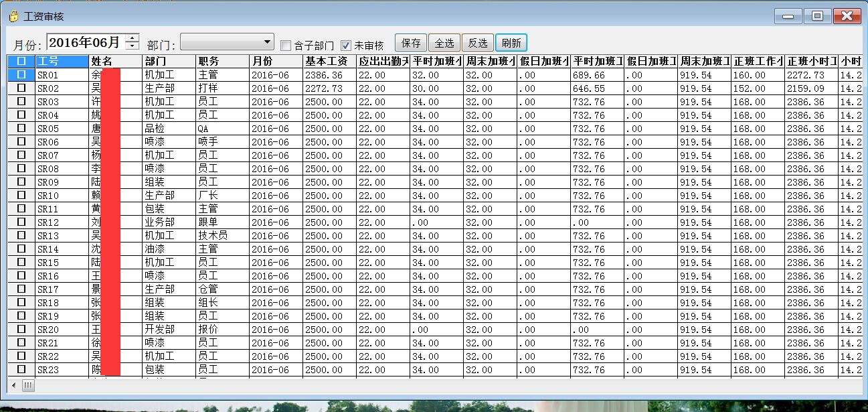Click the horizontal scrollbar at the bottom

27,386
